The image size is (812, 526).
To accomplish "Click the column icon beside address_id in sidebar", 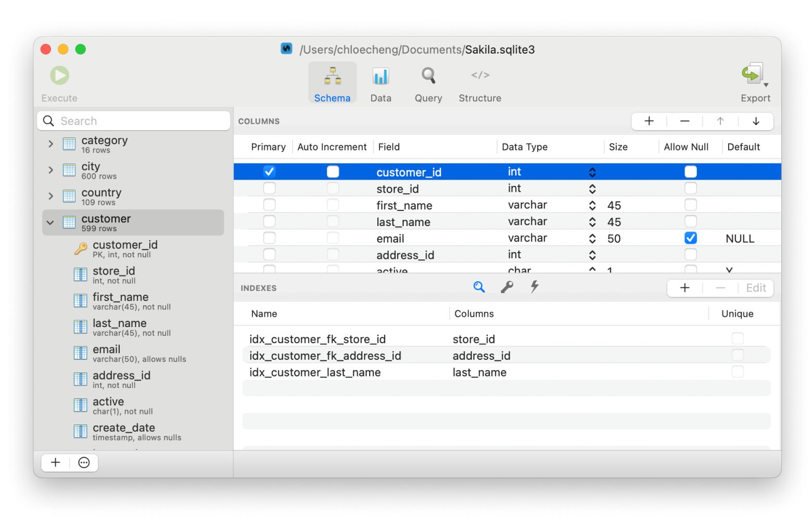I will (x=81, y=379).
